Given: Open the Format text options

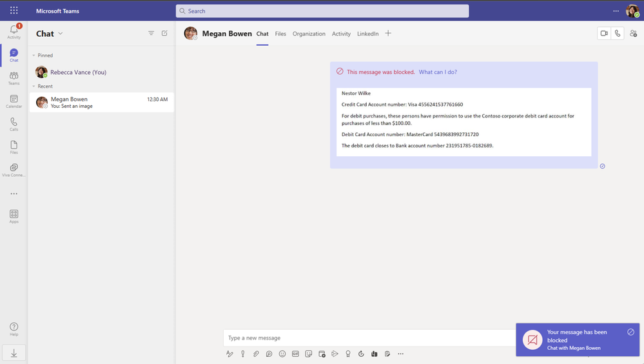Looking at the screenshot, I should [229, 354].
